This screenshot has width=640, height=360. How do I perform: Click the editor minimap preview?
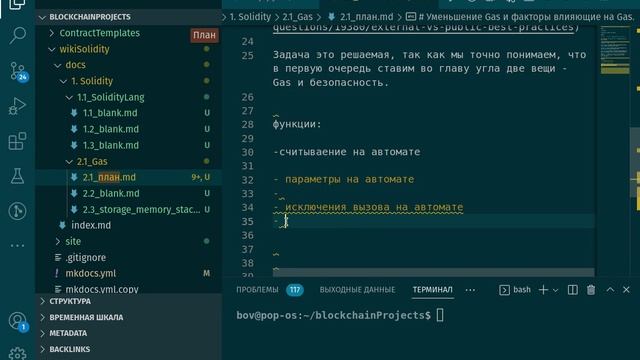[615, 50]
